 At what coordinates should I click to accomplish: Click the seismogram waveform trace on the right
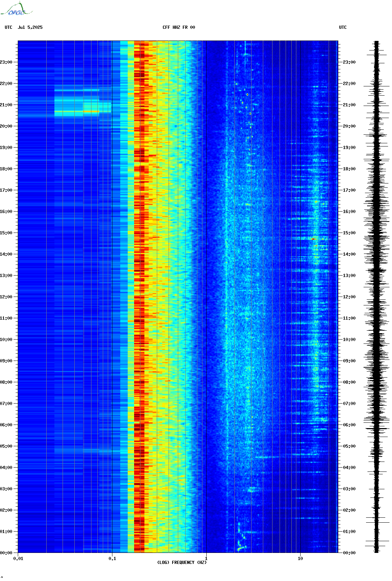(x=377, y=297)
